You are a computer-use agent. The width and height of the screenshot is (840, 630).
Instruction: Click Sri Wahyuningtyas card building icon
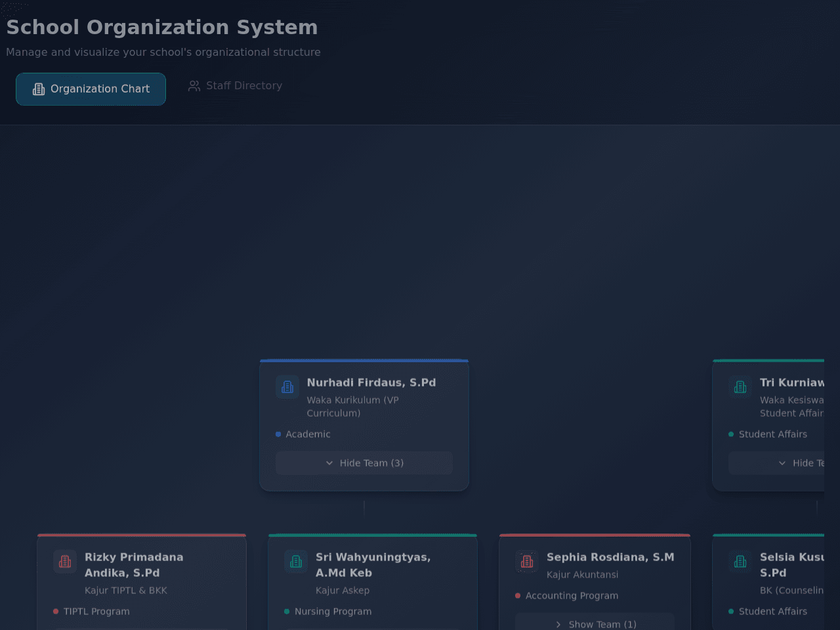[x=296, y=562]
